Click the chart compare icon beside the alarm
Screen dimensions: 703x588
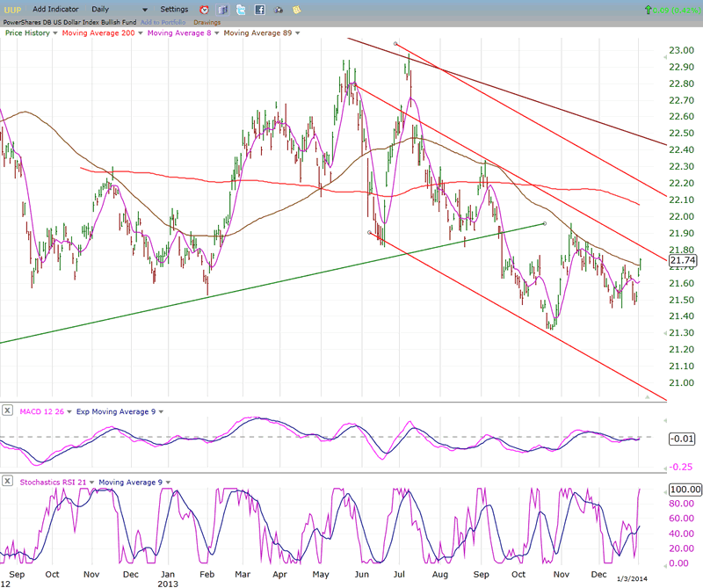click(222, 10)
